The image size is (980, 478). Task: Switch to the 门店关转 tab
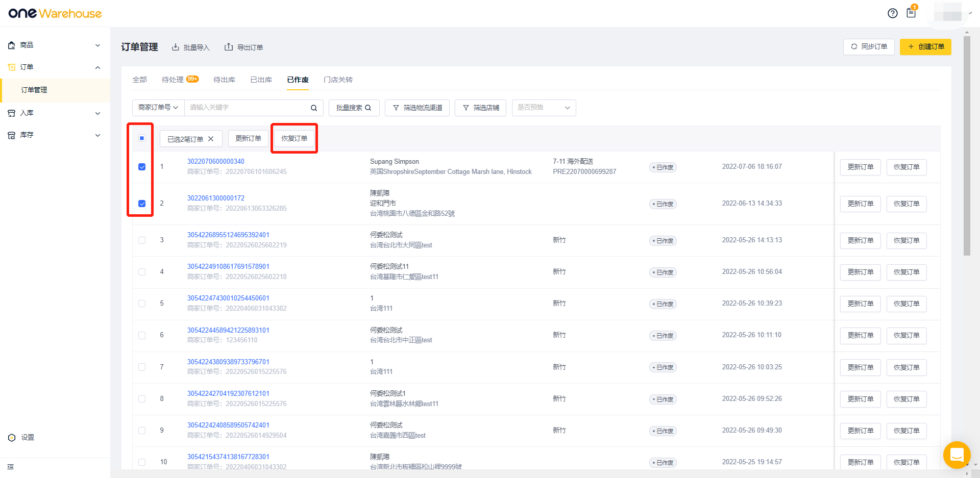click(x=338, y=80)
